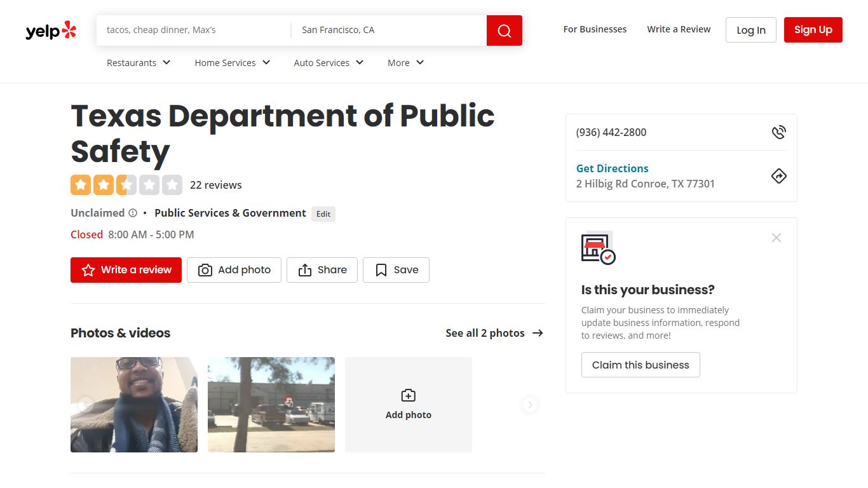The image size is (868, 488).
Task: Open the photo of man with glasses
Action: (134, 405)
